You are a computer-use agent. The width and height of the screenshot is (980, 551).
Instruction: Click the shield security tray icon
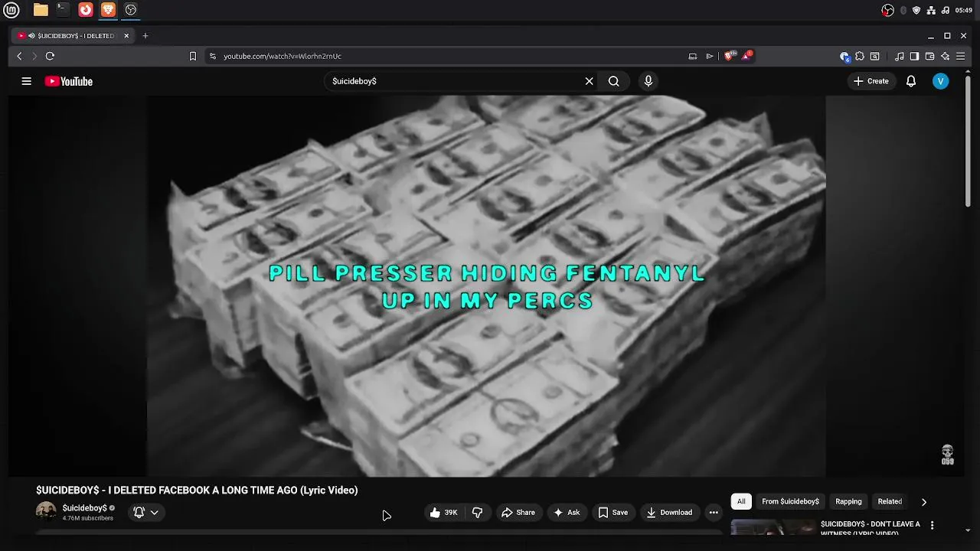click(916, 10)
